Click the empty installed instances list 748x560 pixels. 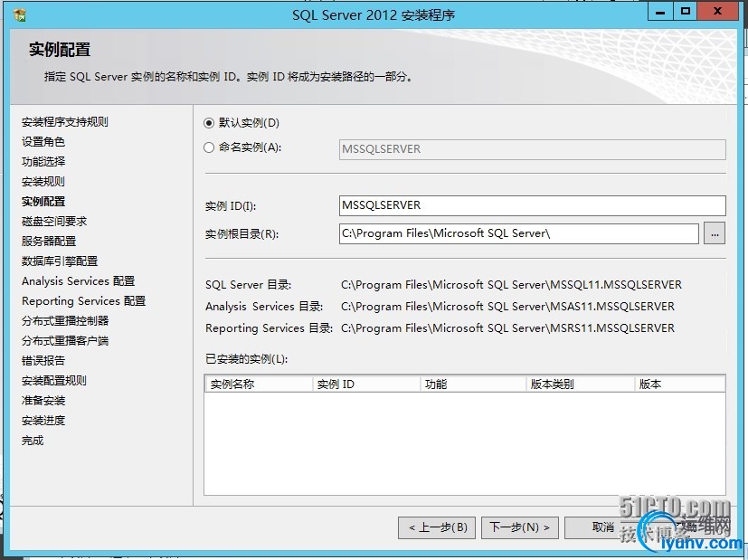pyautogui.click(x=465, y=443)
